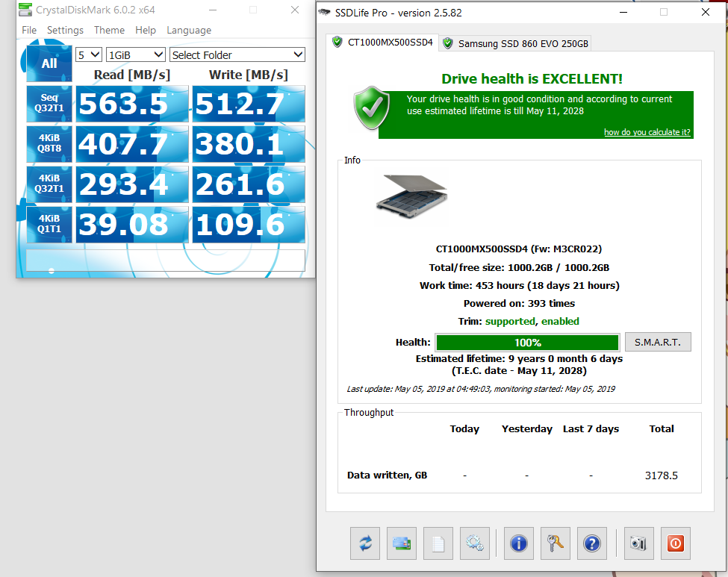Click the refresh arrows icon in SSDLife
Viewport: 728px width, 577px height.
click(x=365, y=543)
